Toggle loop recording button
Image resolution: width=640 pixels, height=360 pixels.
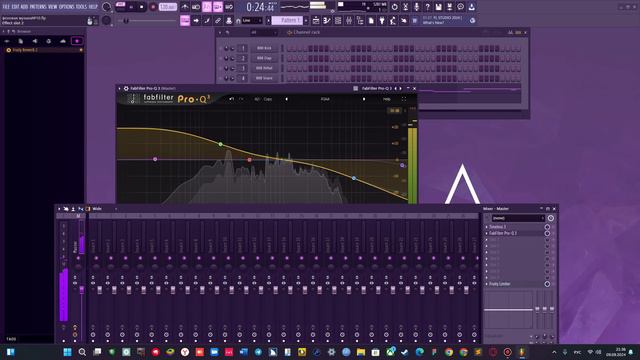pyautogui.click(x=229, y=7)
